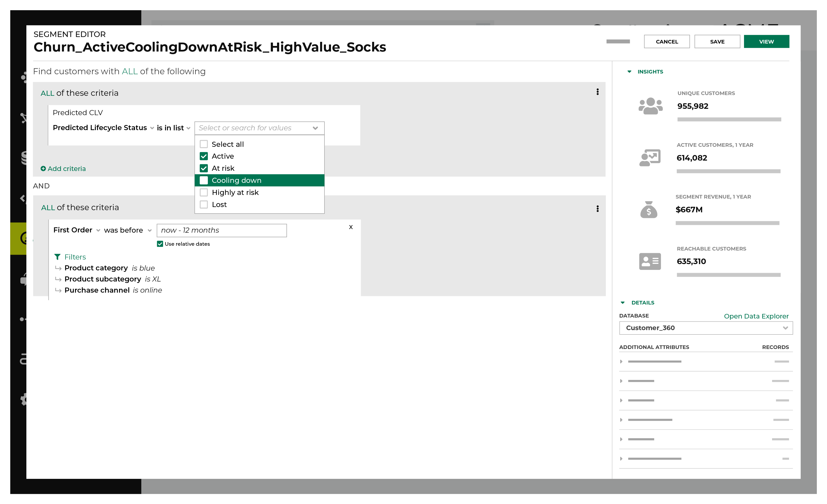Save the segment
This screenshot has width=827, height=504.
[717, 42]
